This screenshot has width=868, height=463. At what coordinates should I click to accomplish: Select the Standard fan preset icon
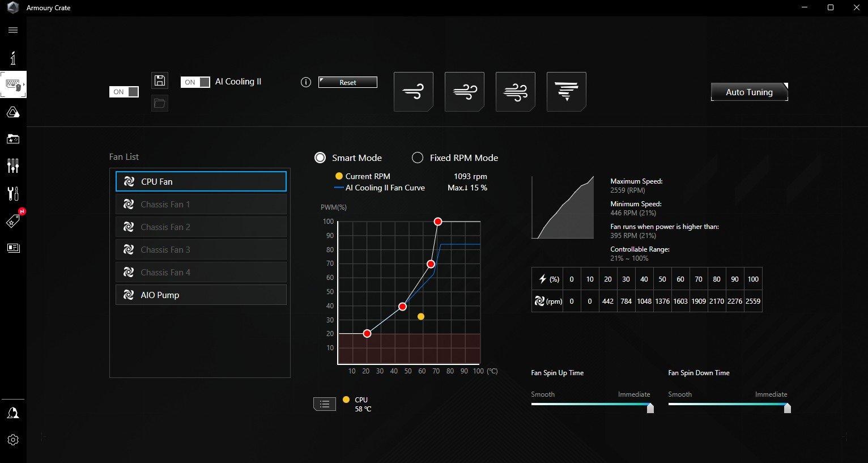(464, 92)
